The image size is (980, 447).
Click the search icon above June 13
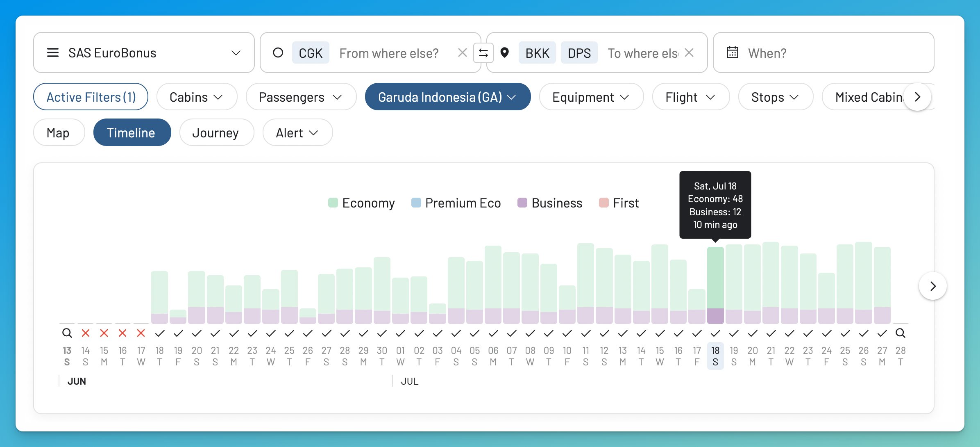tap(67, 333)
